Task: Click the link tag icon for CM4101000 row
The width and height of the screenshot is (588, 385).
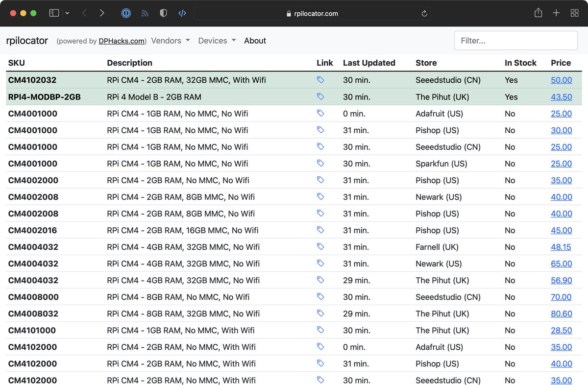Action: tap(320, 330)
